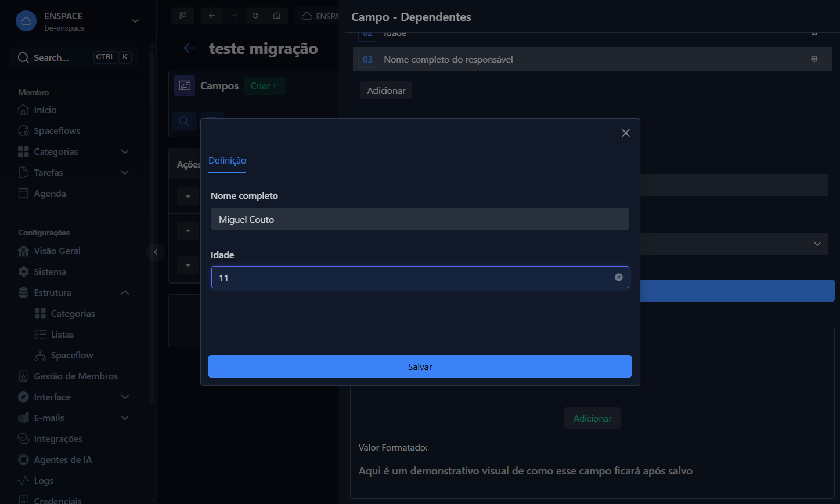
Task: Go to Início in the sidebar
Action: 45,110
